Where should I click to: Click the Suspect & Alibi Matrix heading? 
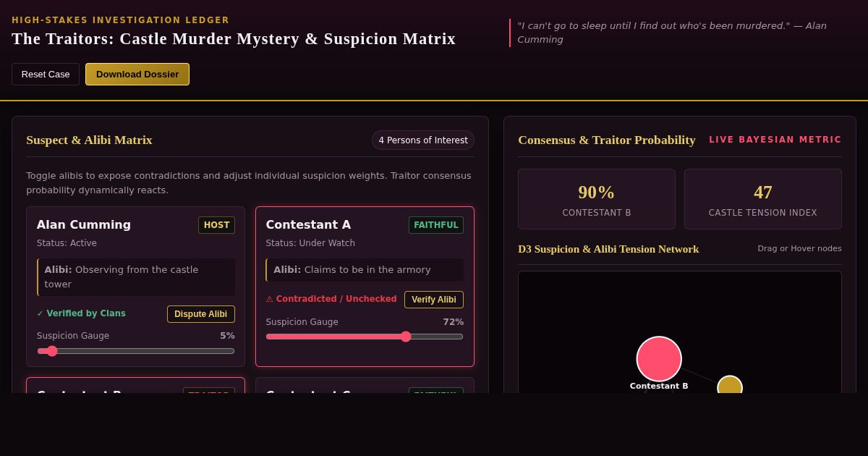[x=89, y=140]
